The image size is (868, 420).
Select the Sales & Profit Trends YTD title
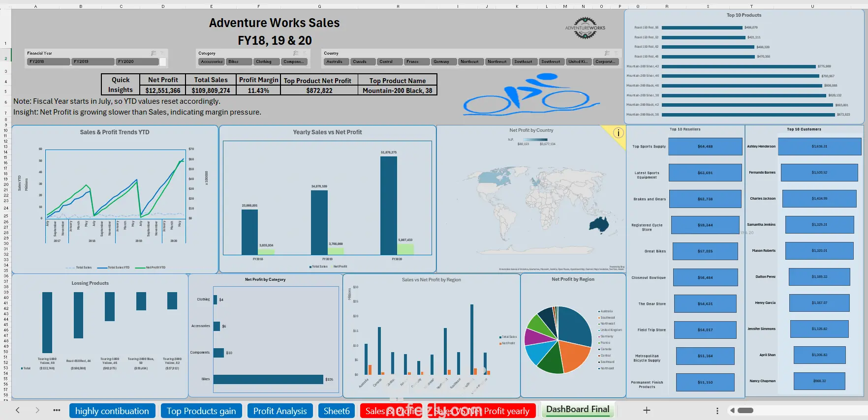click(x=115, y=132)
